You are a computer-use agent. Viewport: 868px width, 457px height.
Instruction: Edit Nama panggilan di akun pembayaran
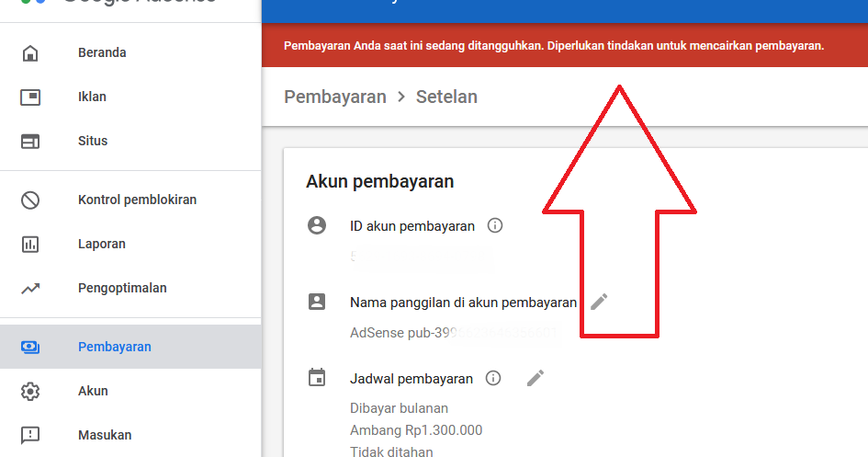[599, 302]
